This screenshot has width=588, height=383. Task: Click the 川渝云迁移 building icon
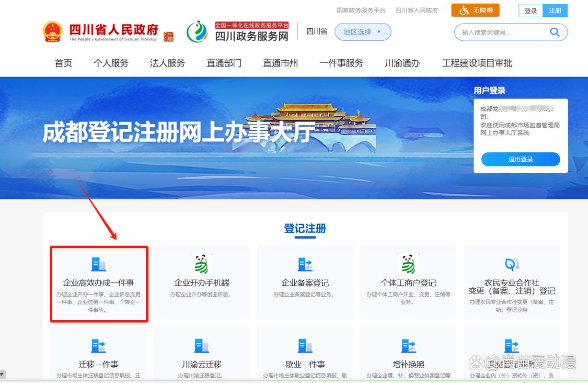pos(202,346)
